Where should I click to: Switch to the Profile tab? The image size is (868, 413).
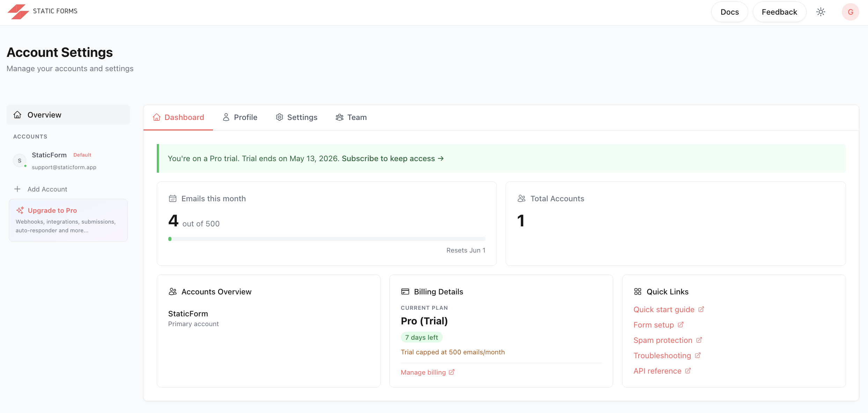(x=240, y=117)
